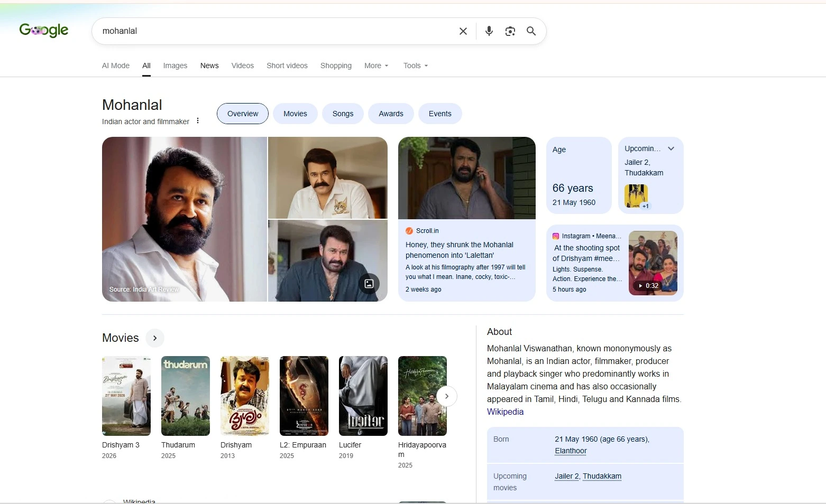Select the Awards chip
The width and height of the screenshot is (826, 504).
[391, 114]
